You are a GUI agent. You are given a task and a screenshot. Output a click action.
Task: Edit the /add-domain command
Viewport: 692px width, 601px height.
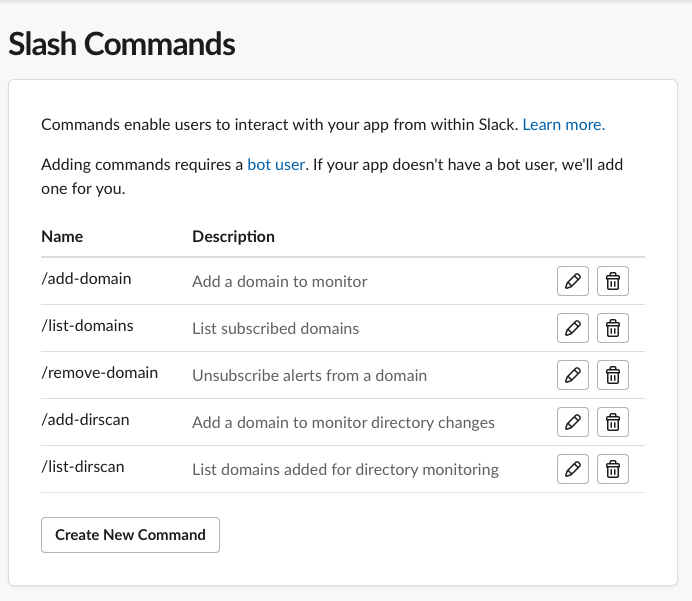click(x=573, y=281)
